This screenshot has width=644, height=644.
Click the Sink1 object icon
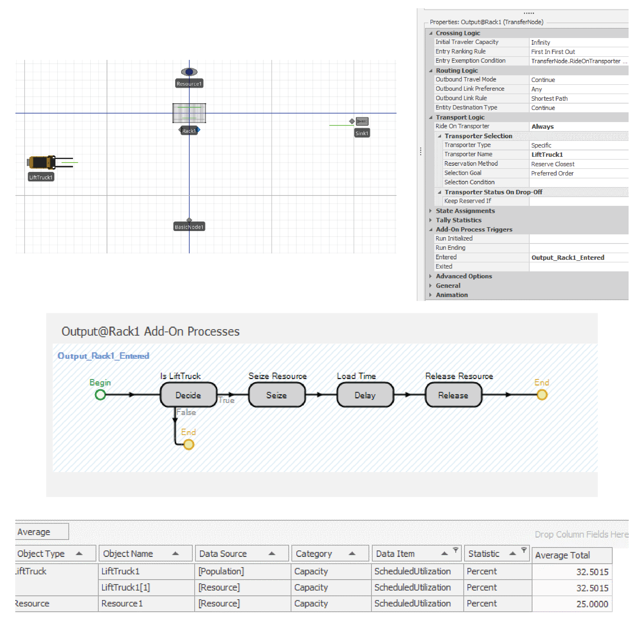pyautogui.click(x=362, y=121)
